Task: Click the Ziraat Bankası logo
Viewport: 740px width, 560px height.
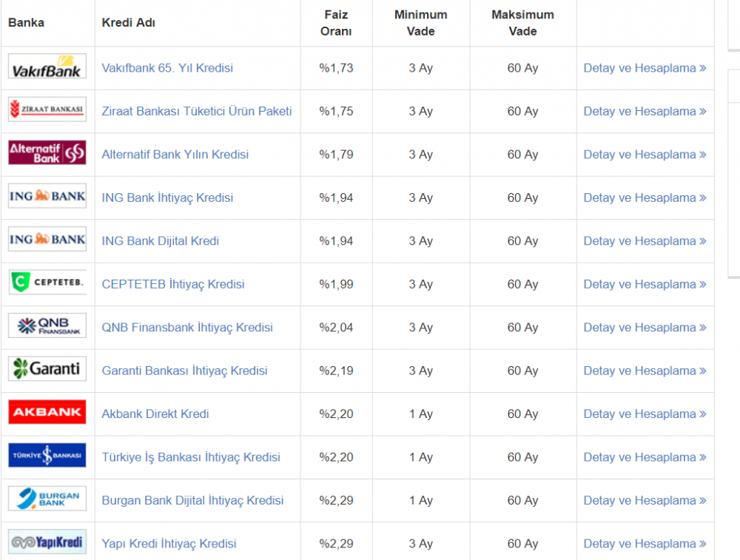Action: click(47, 109)
